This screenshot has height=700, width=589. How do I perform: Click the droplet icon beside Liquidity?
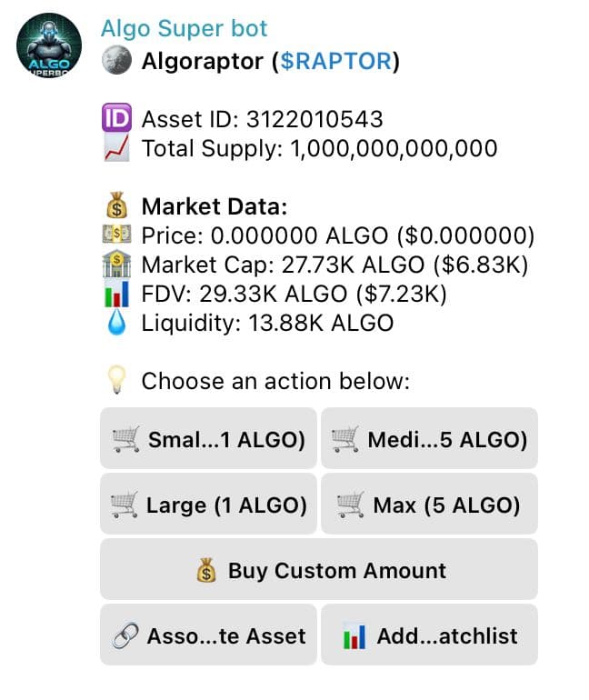(x=115, y=323)
